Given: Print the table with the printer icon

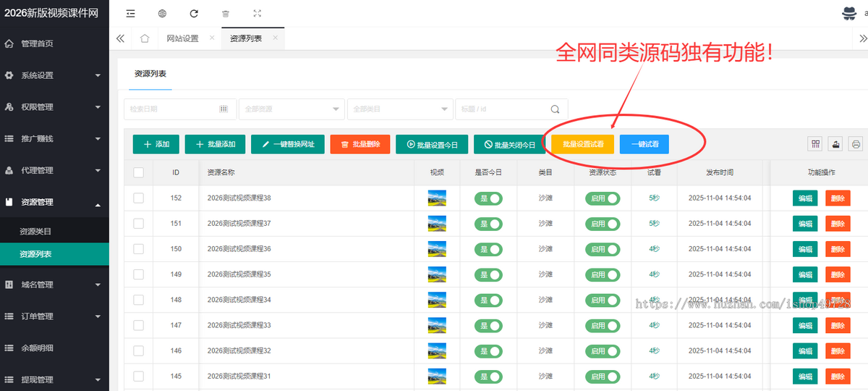Looking at the screenshot, I should (x=856, y=144).
